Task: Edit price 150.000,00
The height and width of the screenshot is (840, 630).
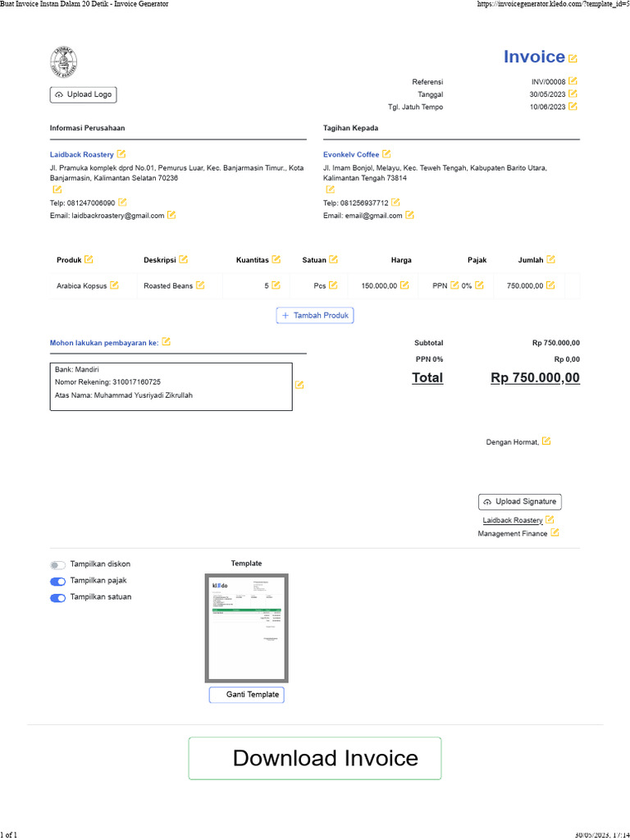Action: pyautogui.click(x=404, y=285)
